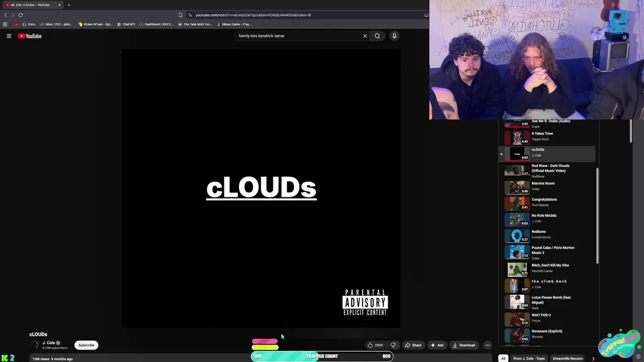Image resolution: width=644 pixels, height=362 pixels.
Task: Open the Gmail Inbox bookmark
Action: pos(56,24)
